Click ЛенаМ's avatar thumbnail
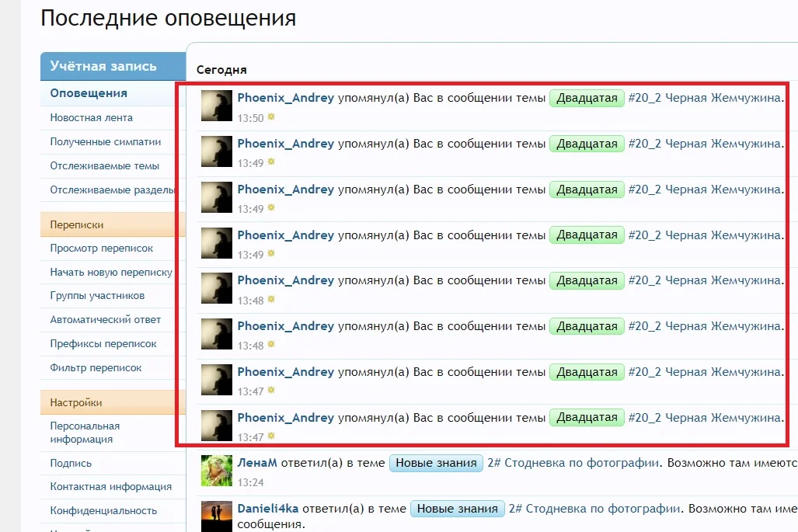Image resolution: width=798 pixels, height=532 pixels. [215, 471]
